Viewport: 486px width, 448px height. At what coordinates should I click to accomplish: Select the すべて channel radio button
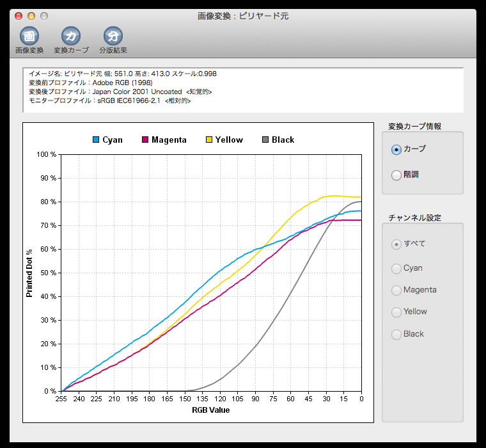click(396, 244)
